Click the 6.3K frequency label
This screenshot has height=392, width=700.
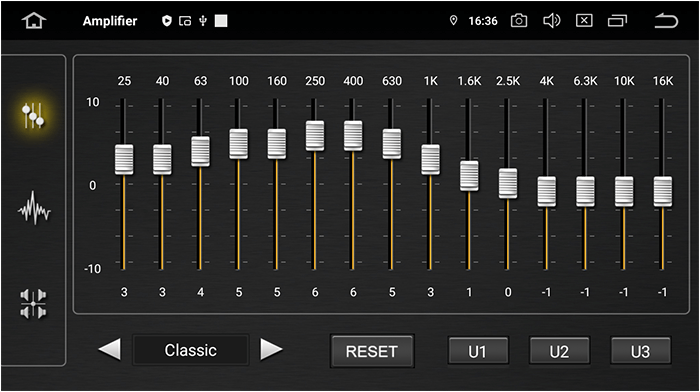(x=585, y=81)
